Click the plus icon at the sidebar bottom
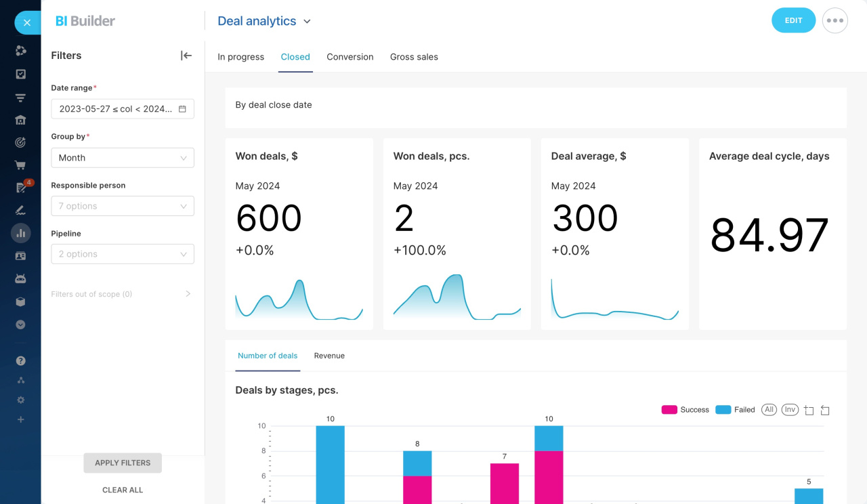Screen dimensions: 867x504 pyautogui.click(x=21, y=420)
